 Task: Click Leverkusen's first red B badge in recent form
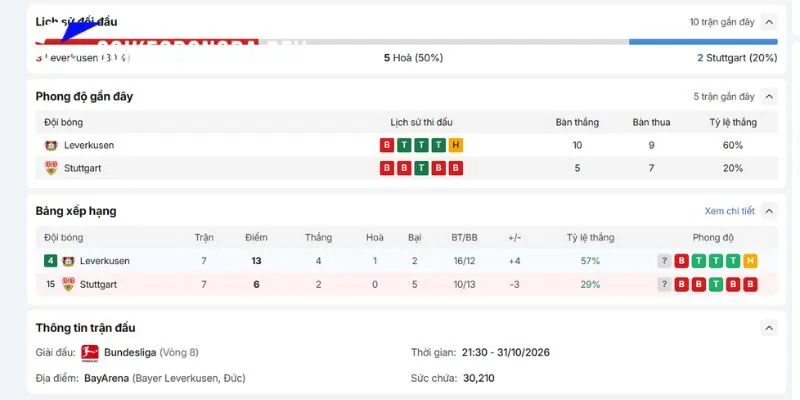click(387, 145)
